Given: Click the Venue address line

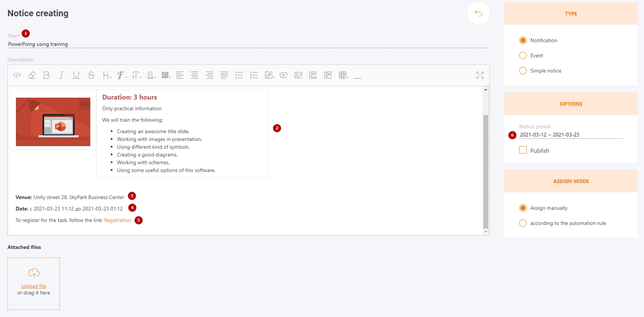Looking at the screenshot, I should point(70,197).
